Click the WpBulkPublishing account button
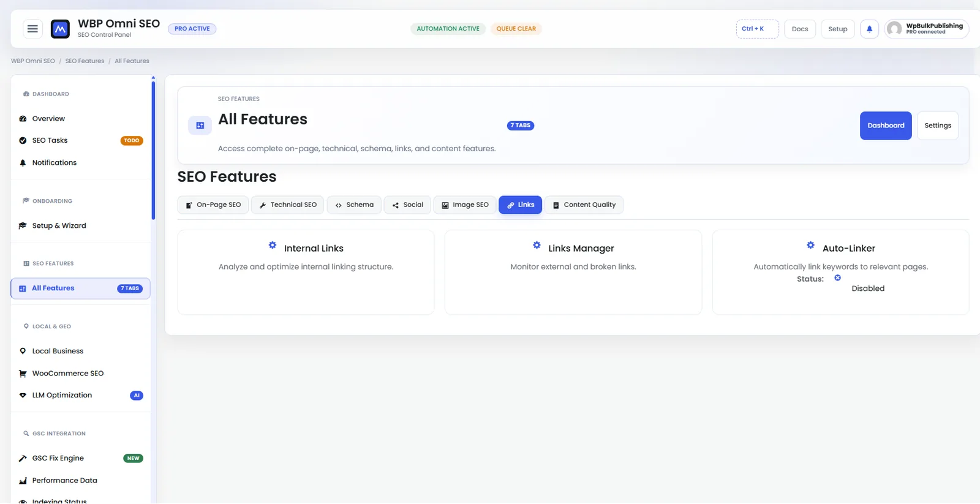Screen dimensions: 980x504 tap(927, 29)
